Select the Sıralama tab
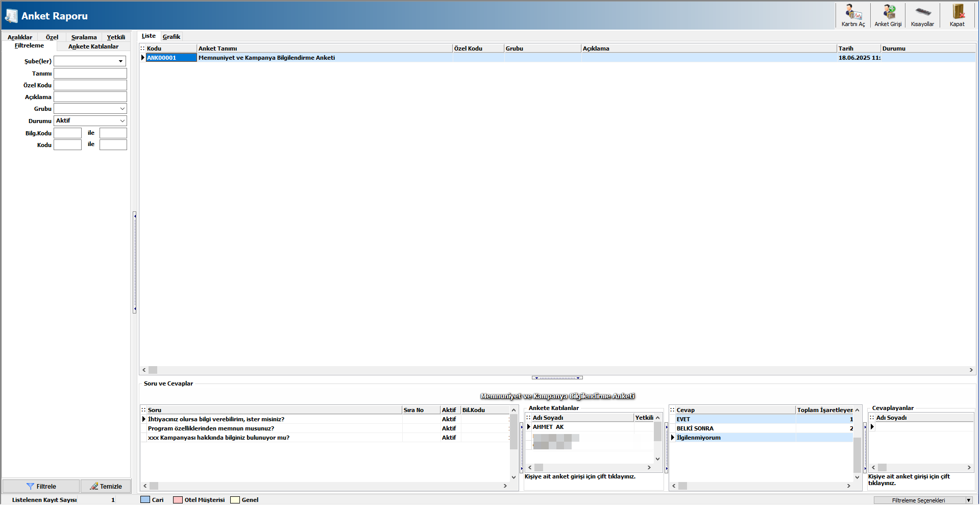This screenshot has height=505, width=980. pyautogui.click(x=84, y=37)
